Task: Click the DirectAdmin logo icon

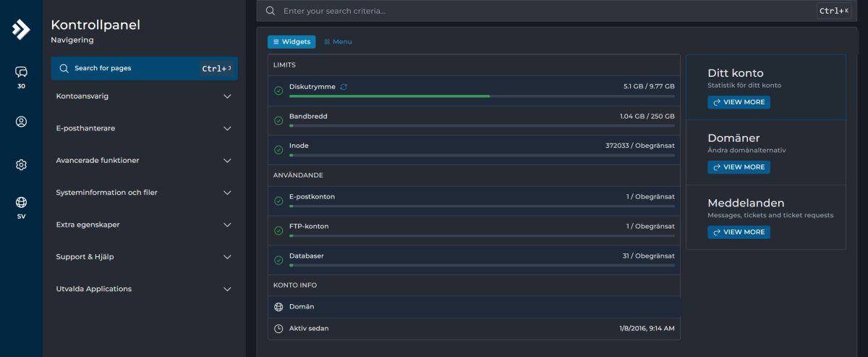Action: coord(21,29)
